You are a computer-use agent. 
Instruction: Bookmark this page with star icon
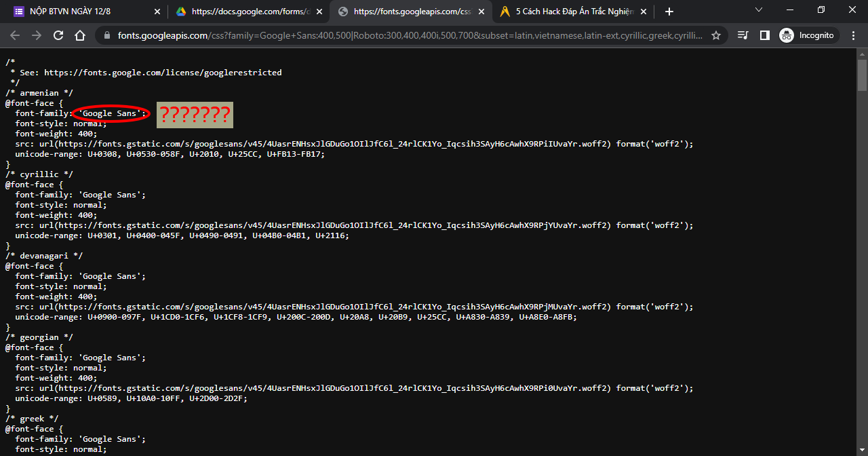(x=715, y=35)
